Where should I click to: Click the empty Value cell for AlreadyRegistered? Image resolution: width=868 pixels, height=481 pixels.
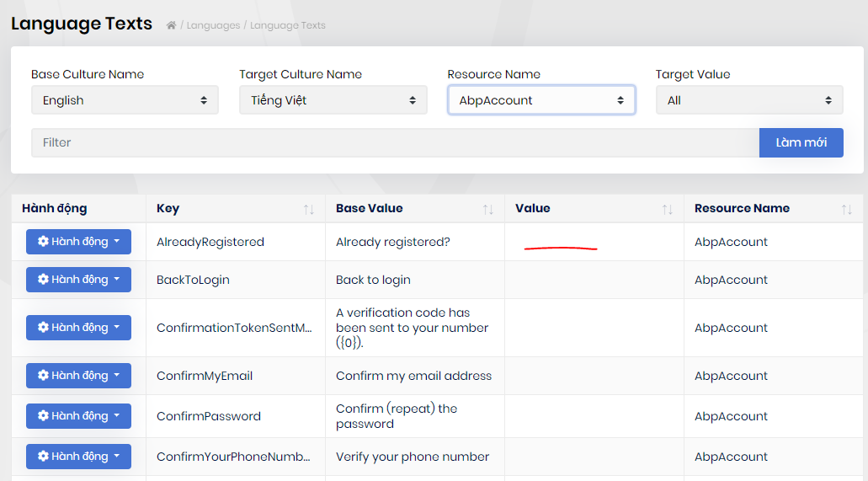point(594,242)
